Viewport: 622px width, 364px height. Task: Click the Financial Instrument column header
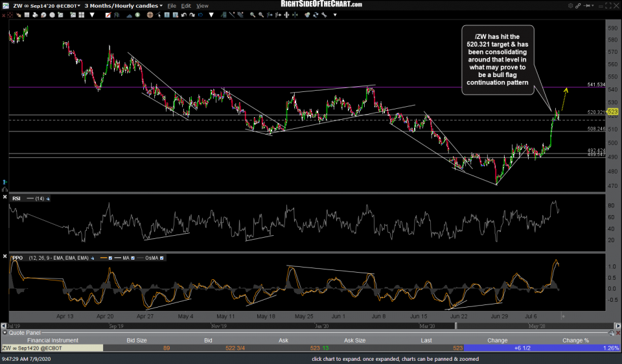pyautogui.click(x=52, y=340)
